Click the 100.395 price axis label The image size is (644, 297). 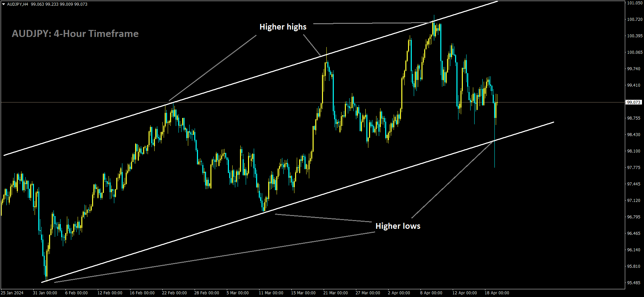pos(635,36)
